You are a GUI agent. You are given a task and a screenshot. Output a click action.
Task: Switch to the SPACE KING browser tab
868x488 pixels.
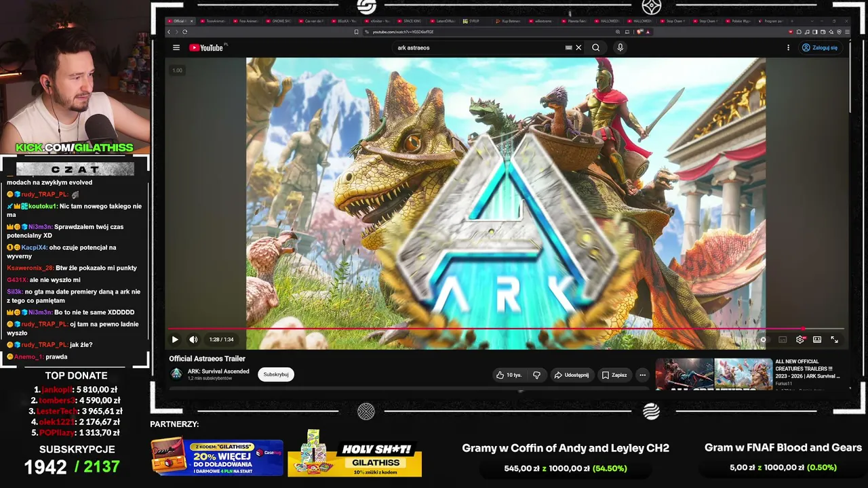(x=411, y=21)
